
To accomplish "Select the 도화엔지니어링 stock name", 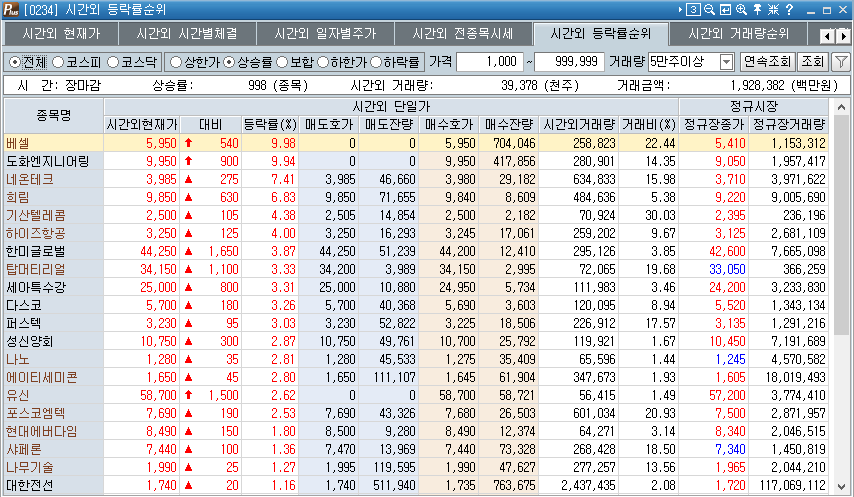I will click(x=47, y=161).
